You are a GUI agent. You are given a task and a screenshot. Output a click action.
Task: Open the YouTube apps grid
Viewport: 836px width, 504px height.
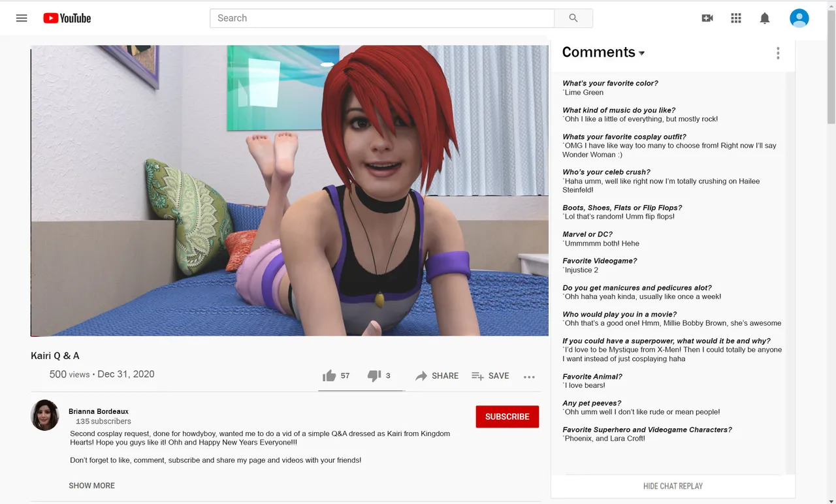(x=736, y=18)
